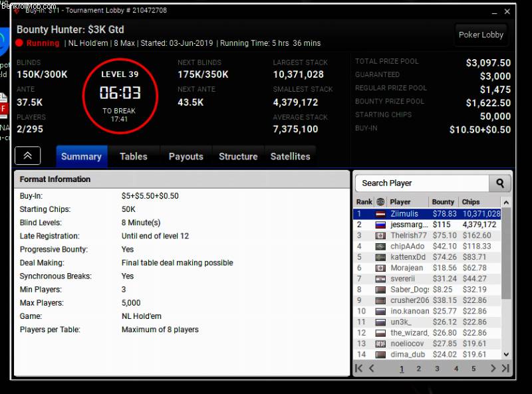Click the $3,097.50 total prize pool value
532x394 pixels.
tap(488, 62)
